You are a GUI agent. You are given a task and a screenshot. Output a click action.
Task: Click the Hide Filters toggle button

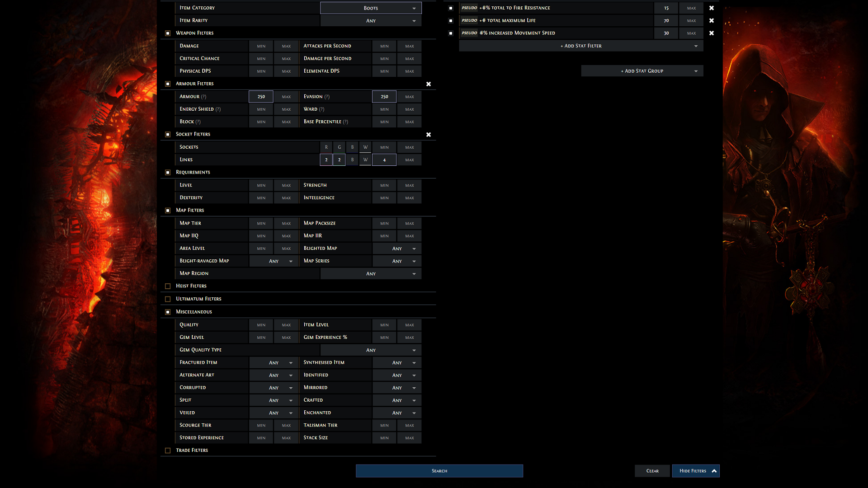tap(695, 471)
